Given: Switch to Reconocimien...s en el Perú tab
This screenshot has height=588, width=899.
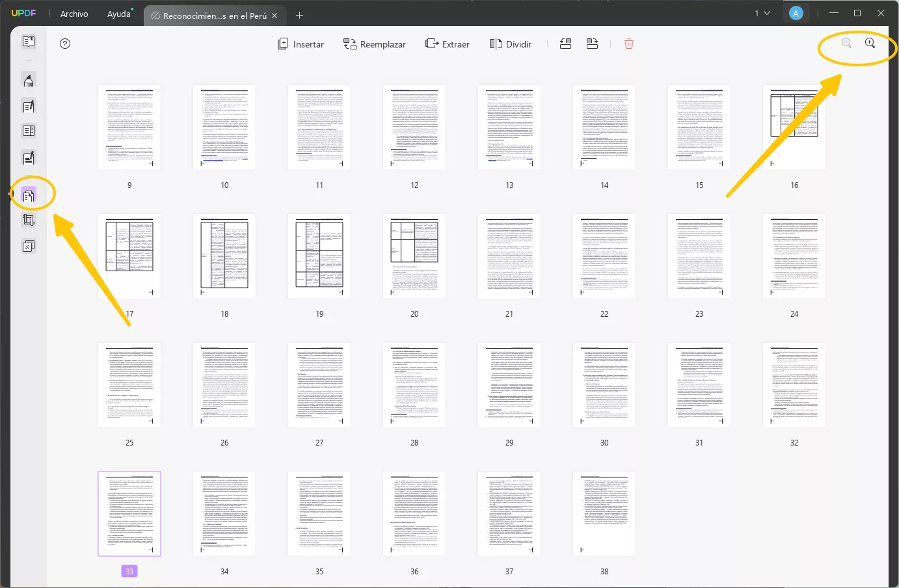Looking at the screenshot, I should click(x=215, y=16).
